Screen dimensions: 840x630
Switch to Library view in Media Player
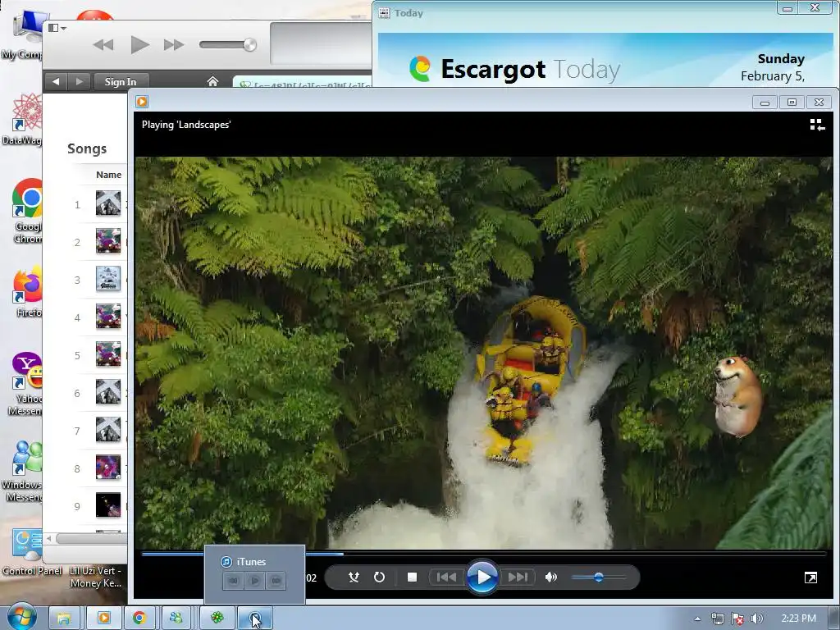coord(817,125)
